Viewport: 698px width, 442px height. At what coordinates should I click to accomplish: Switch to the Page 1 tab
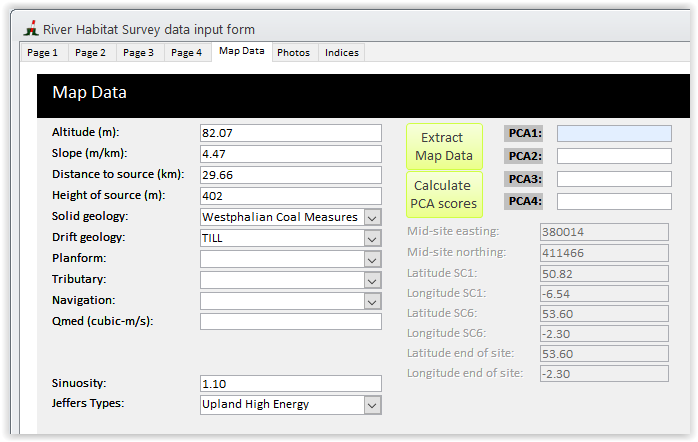coord(43,53)
